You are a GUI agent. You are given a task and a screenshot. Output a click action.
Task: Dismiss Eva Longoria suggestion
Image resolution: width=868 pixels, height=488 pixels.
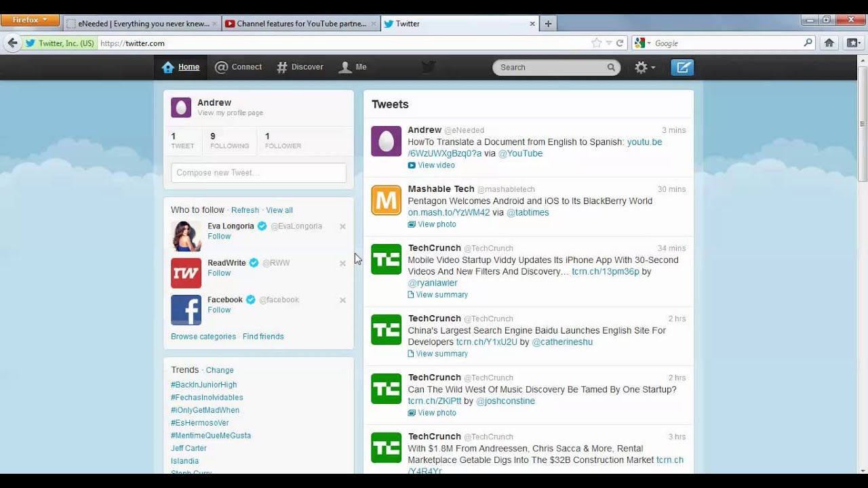pos(342,226)
